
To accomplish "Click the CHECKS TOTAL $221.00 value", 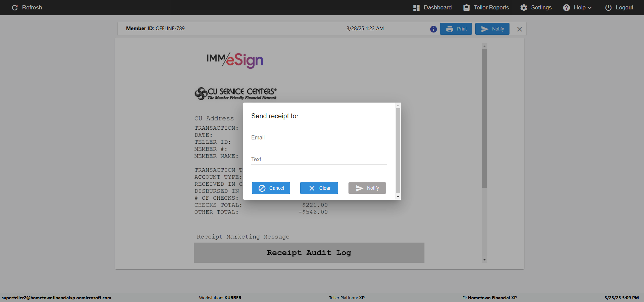I will (315, 205).
